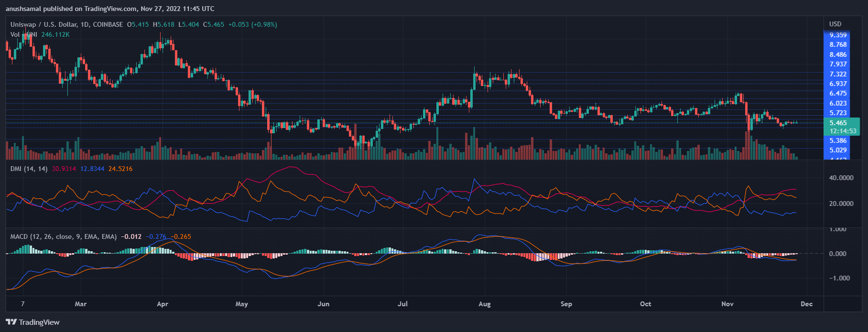Click the current price 5.465 label

pos(838,123)
